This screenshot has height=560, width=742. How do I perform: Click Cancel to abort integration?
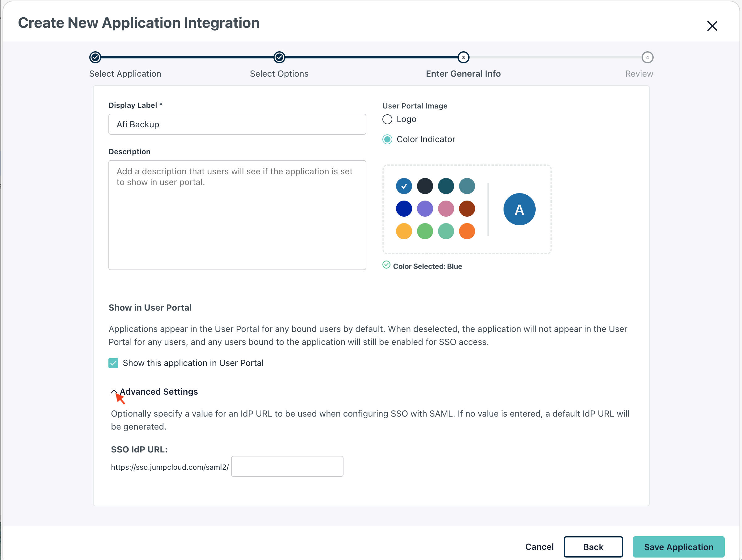pyautogui.click(x=539, y=547)
